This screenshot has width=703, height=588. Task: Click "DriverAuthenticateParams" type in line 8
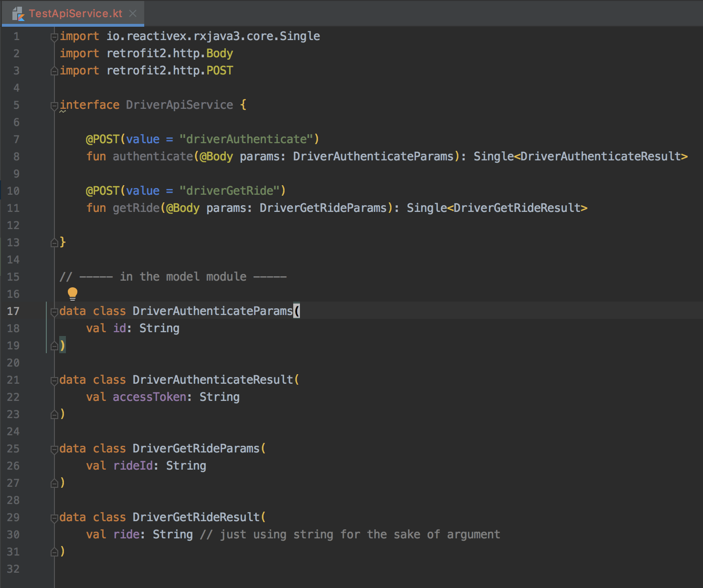[373, 157]
